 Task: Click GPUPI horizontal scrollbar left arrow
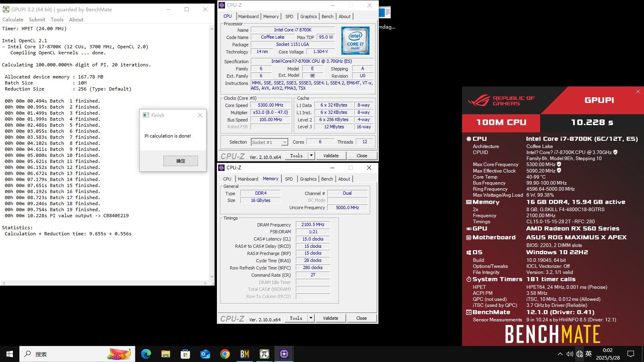coord(4,283)
